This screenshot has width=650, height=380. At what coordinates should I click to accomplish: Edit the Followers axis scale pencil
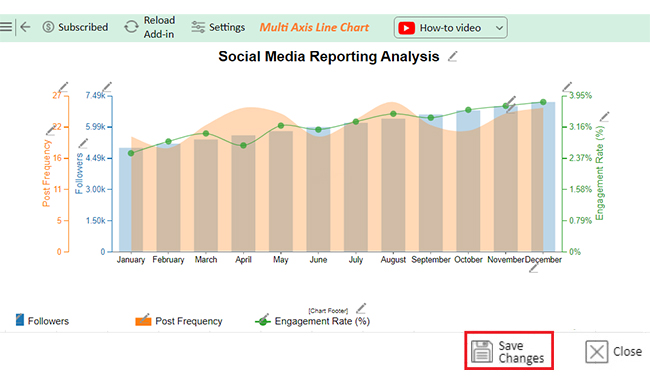107,87
